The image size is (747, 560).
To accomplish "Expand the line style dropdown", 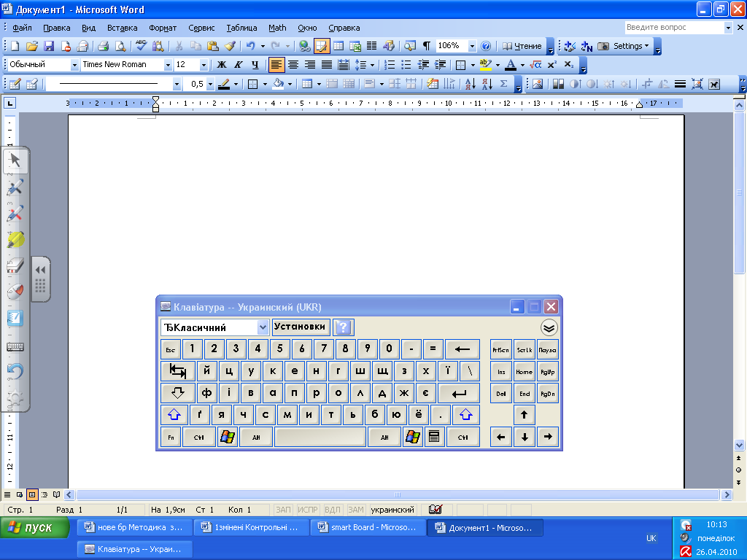I will (177, 84).
